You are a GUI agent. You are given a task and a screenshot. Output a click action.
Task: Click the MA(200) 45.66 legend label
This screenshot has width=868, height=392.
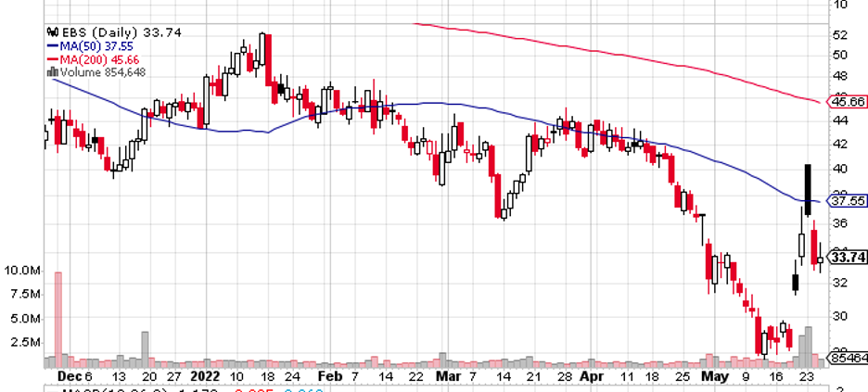point(100,59)
